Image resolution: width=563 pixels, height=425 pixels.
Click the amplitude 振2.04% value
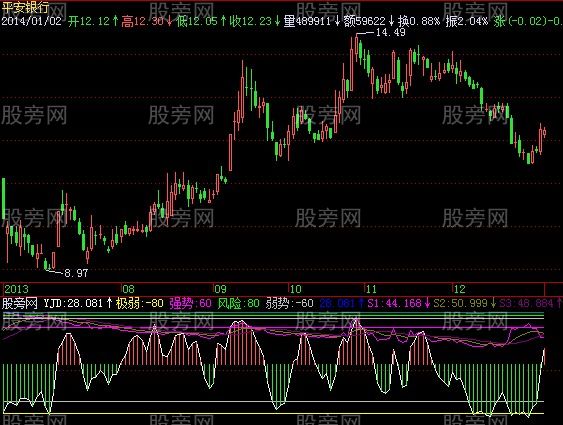[466, 21]
